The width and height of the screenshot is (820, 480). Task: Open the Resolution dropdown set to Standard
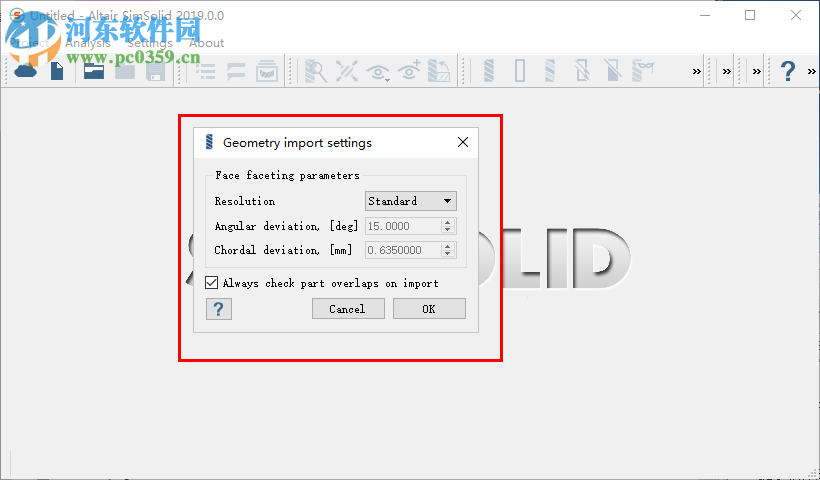coord(411,201)
